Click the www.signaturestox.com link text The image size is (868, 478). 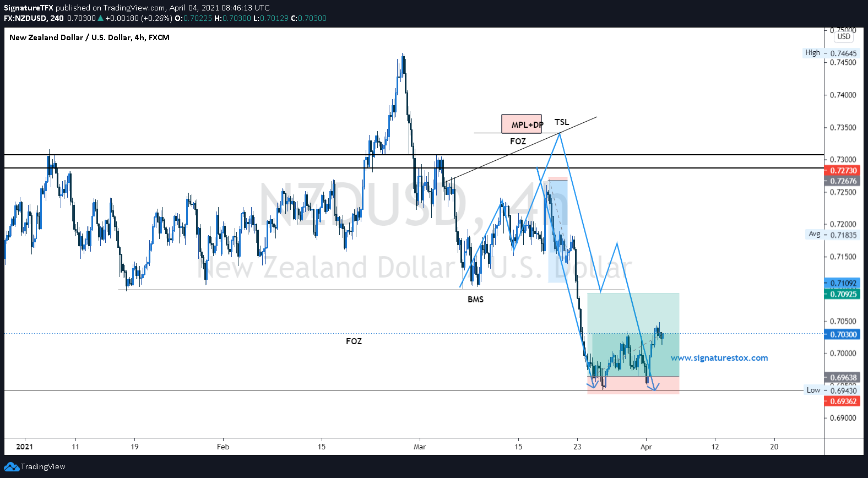point(719,358)
